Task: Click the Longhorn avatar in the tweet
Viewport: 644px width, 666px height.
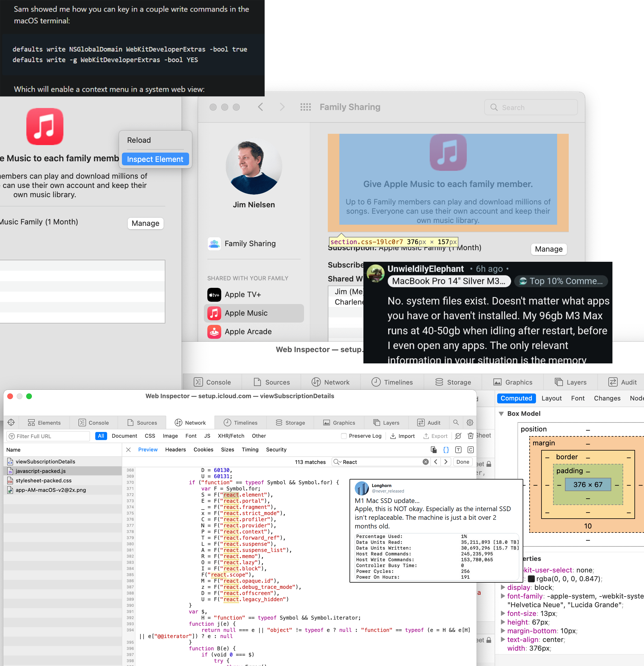Action: [x=362, y=488]
